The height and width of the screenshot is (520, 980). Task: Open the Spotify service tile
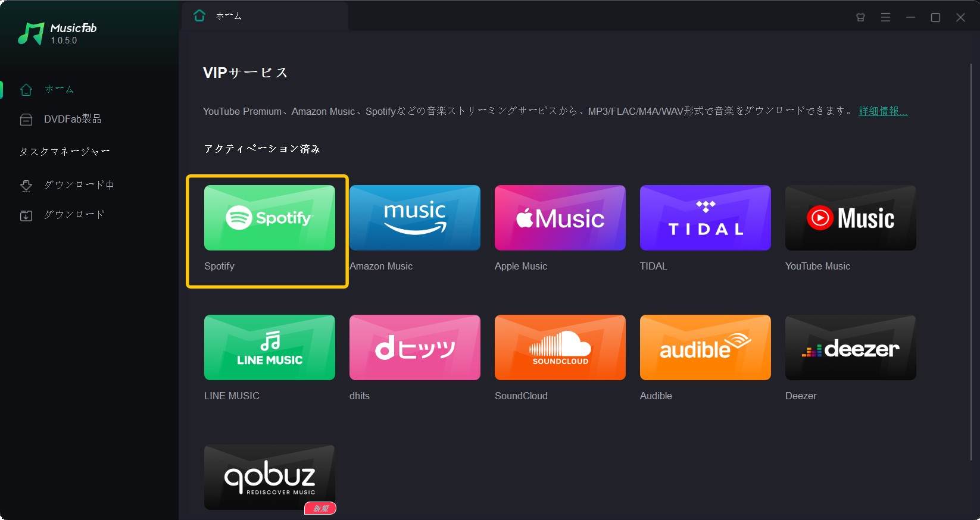(x=269, y=218)
